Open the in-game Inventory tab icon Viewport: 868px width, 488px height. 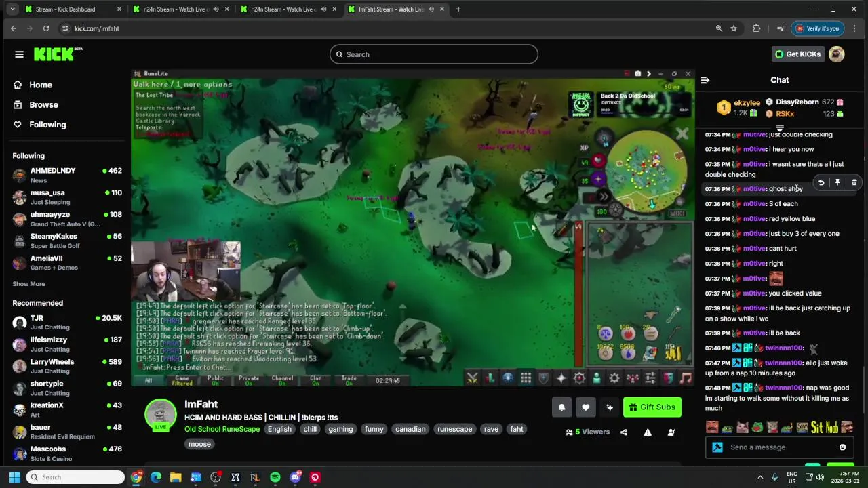pyautogui.click(x=526, y=378)
